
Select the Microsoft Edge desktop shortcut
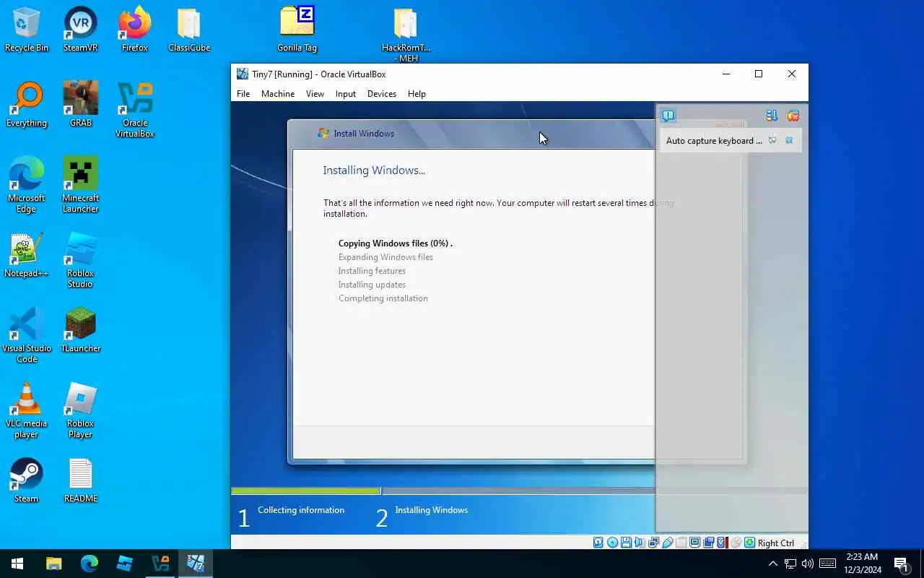27,185
